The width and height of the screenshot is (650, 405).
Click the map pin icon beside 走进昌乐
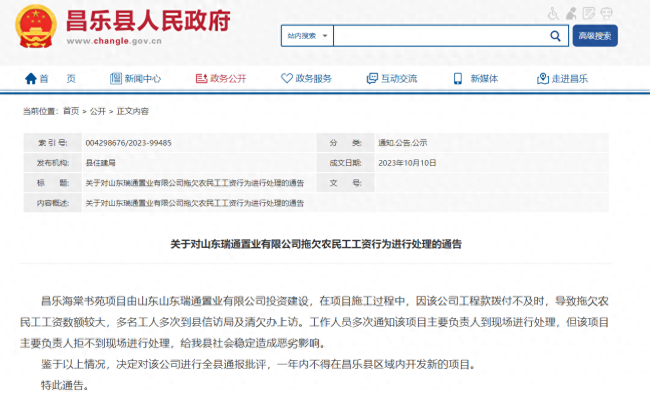point(543,78)
